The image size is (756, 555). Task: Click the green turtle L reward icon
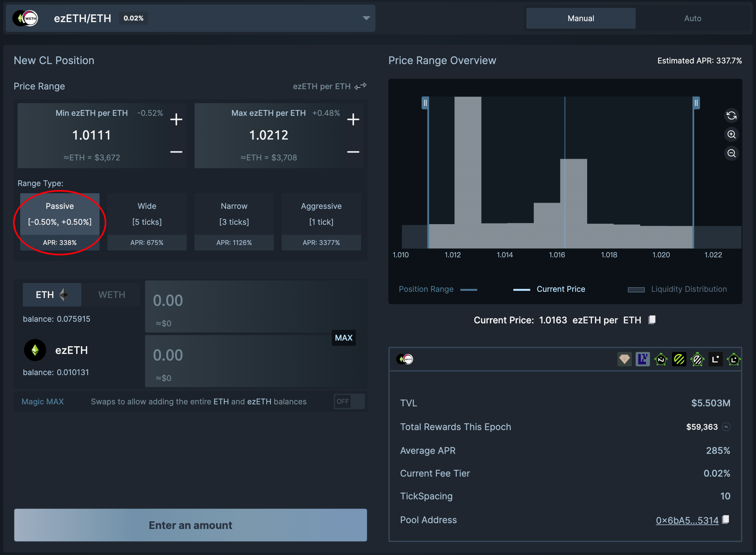[734, 359]
